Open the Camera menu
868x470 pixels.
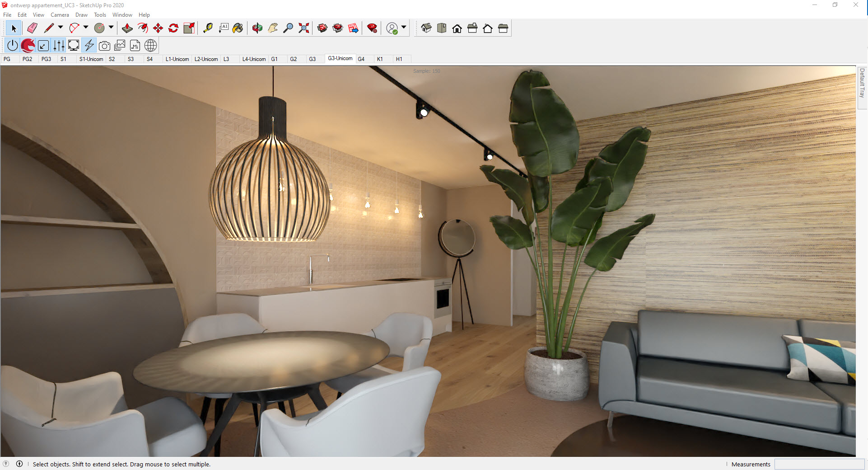point(60,15)
